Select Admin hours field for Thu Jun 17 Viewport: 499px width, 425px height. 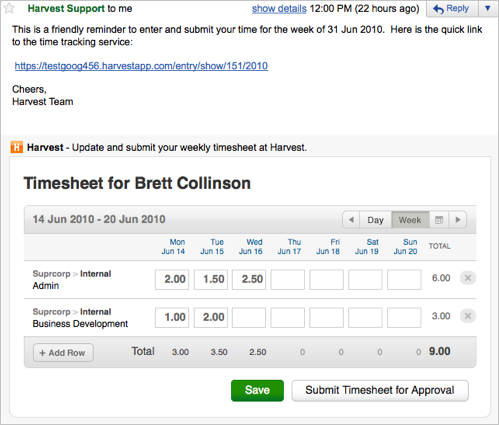tap(288, 279)
